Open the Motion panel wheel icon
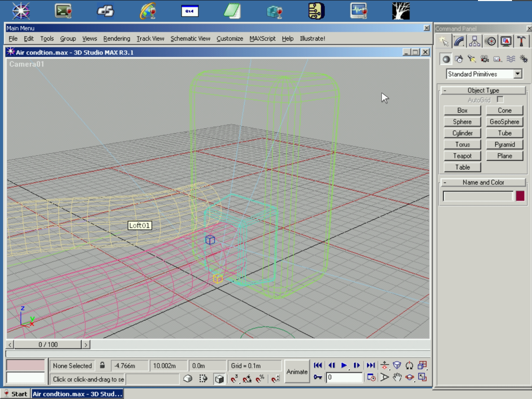The image size is (532, 399). coord(490,42)
